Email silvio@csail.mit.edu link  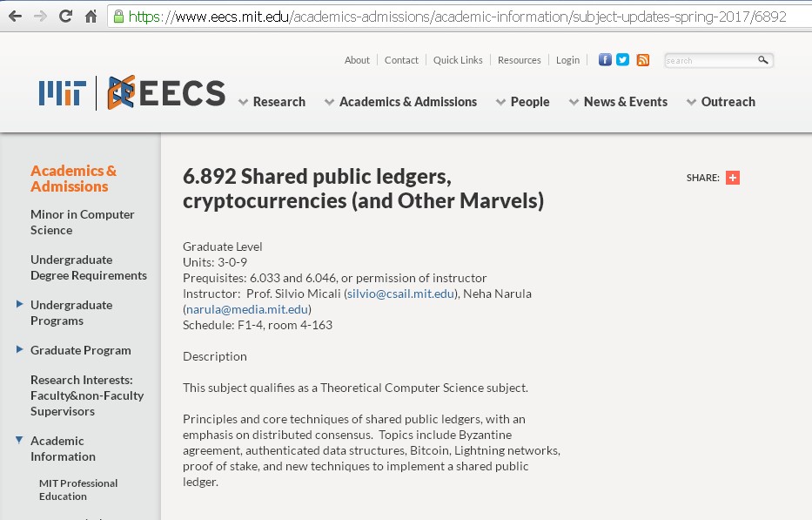click(401, 294)
